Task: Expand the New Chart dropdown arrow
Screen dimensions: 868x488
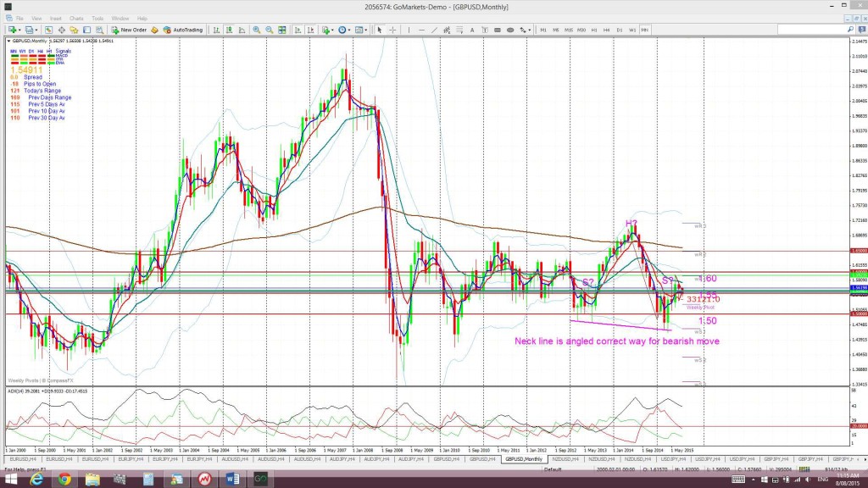Action: tap(19, 30)
